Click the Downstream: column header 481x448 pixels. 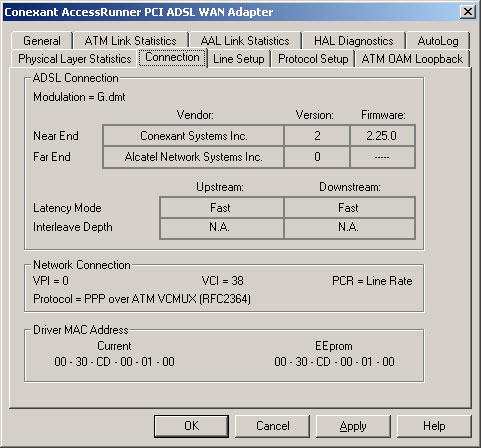tap(350, 187)
